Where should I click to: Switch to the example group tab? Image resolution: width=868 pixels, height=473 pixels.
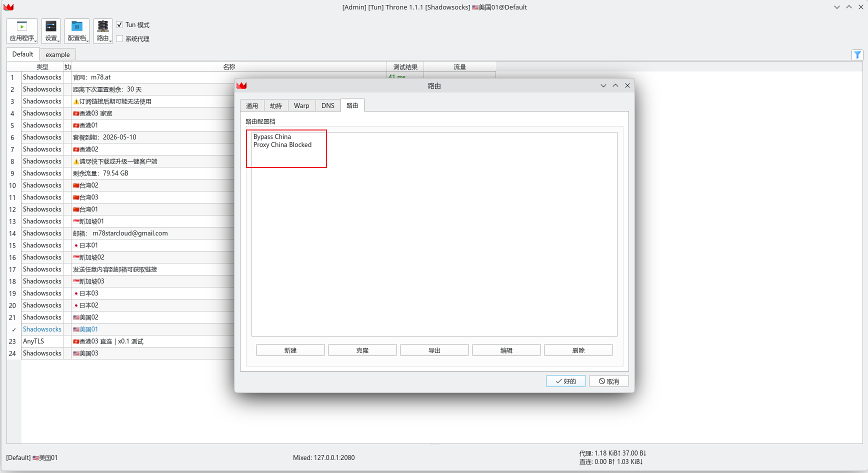click(x=57, y=54)
